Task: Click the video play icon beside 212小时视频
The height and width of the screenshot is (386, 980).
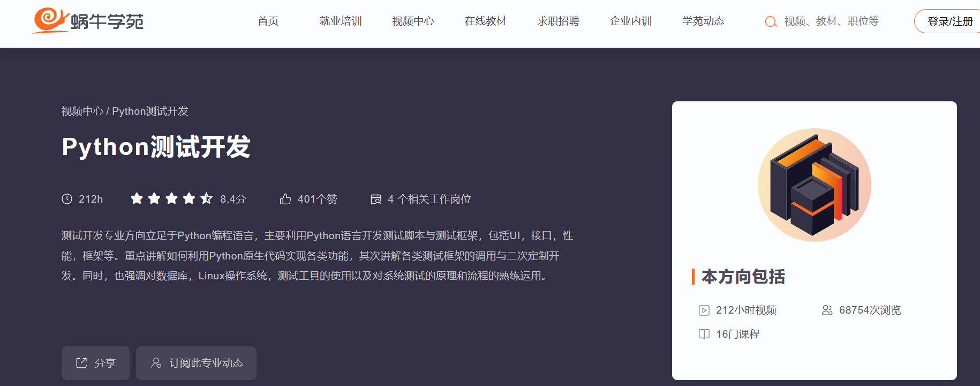Action: 704,310
